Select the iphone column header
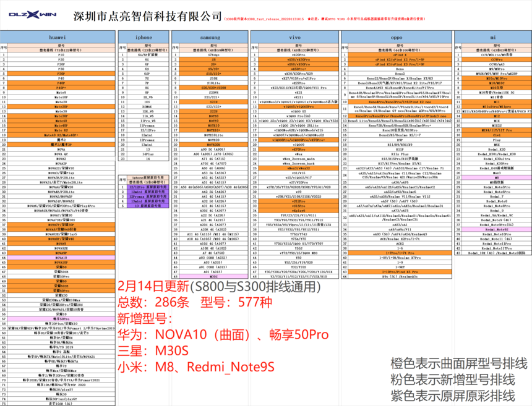This screenshot has width=532, height=406. pos(144,37)
